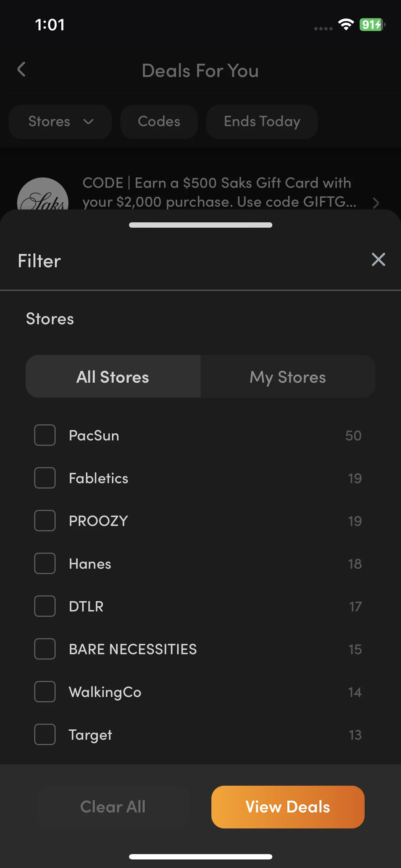Screen dimensions: 401x868
Task: Check the PacSun store checkbox
Action: point(45,435)
